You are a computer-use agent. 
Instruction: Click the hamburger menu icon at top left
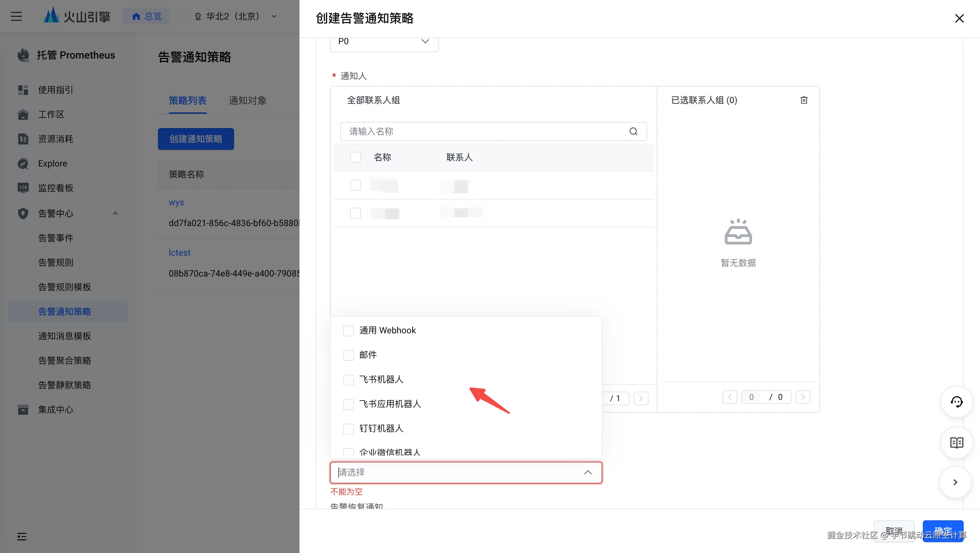(x=16, y=16)
